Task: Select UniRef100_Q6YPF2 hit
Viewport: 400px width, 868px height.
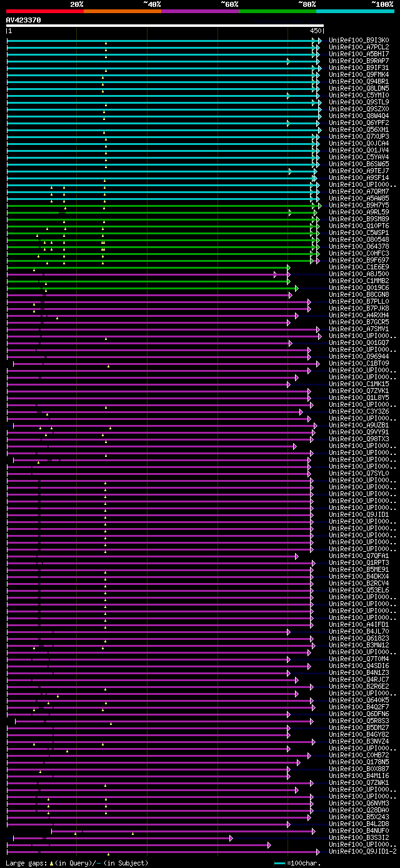Action: 359,123
